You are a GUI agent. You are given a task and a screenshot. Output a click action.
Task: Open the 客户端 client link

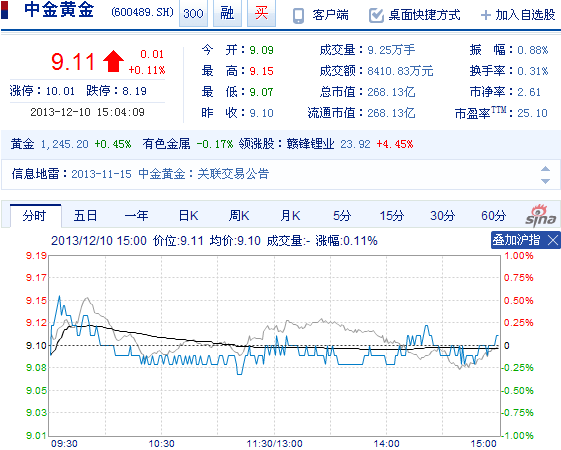point(330,15)
